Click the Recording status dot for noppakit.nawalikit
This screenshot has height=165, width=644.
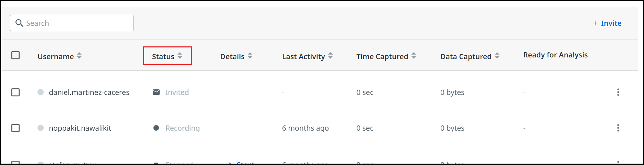click(x=156, y=128)
